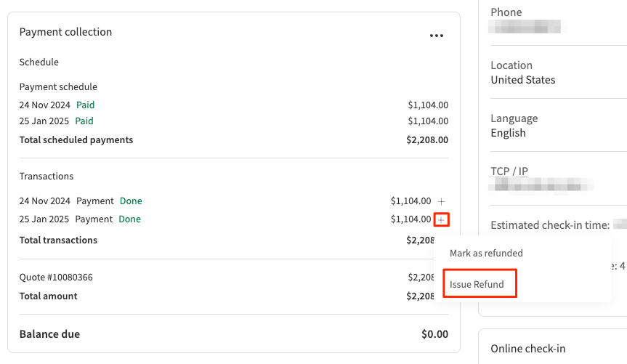Open the Payment collection three-dots menu

[436, 35]
